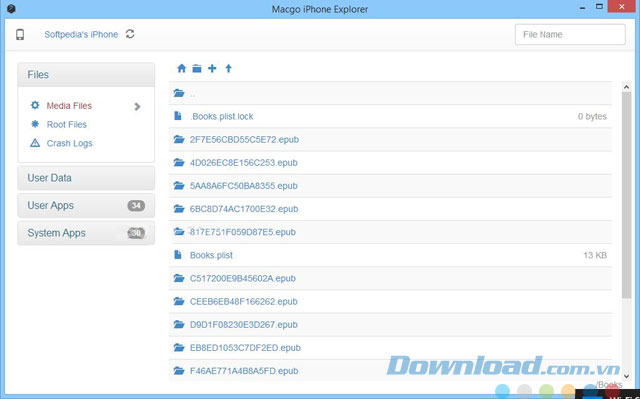Open the CEEB6EB48F166262.epub folder name

click(244, 302)
